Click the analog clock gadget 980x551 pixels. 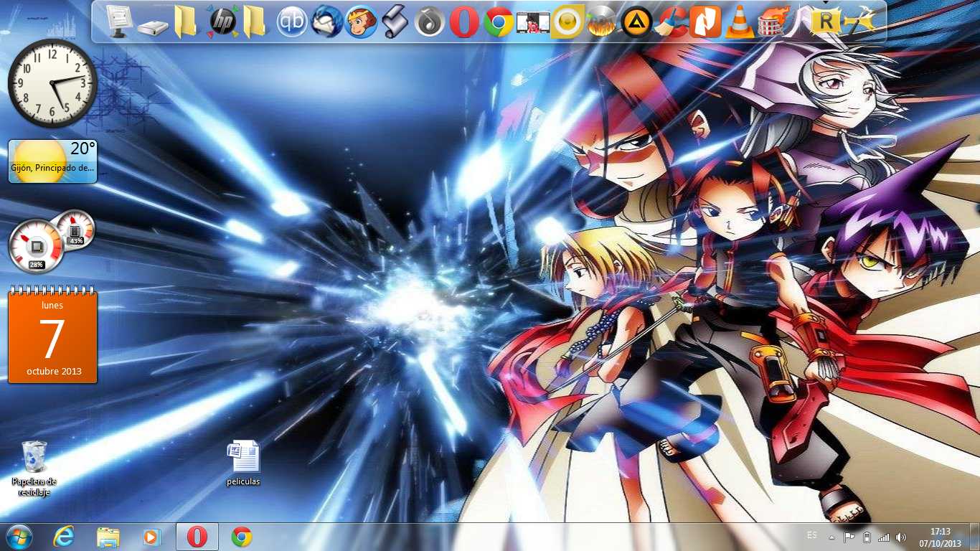point(52,84)
